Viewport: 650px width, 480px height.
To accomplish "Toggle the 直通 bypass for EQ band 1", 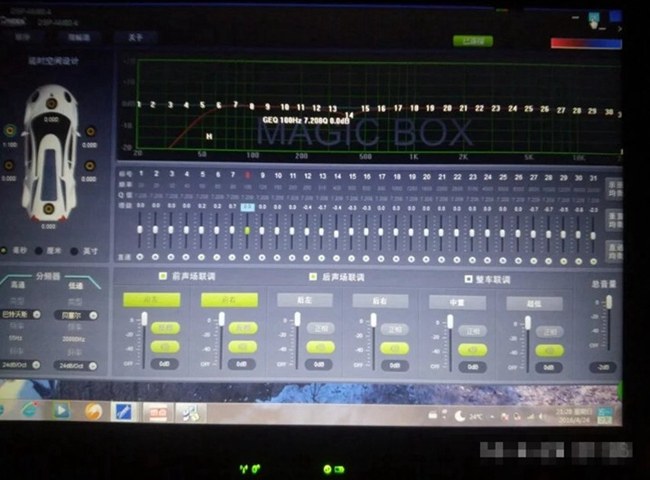I will click(140, 257).
